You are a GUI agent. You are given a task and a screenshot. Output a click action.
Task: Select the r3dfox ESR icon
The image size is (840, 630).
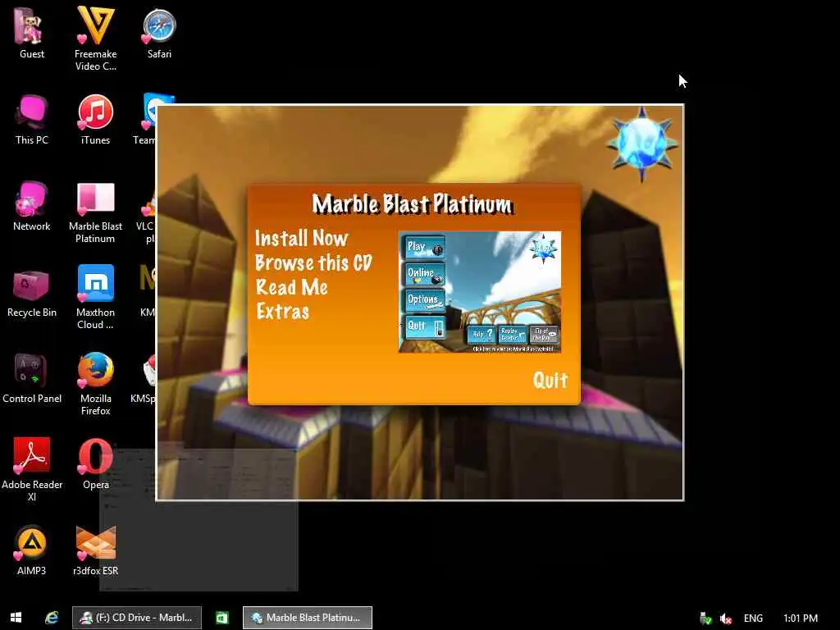[95, 550]
